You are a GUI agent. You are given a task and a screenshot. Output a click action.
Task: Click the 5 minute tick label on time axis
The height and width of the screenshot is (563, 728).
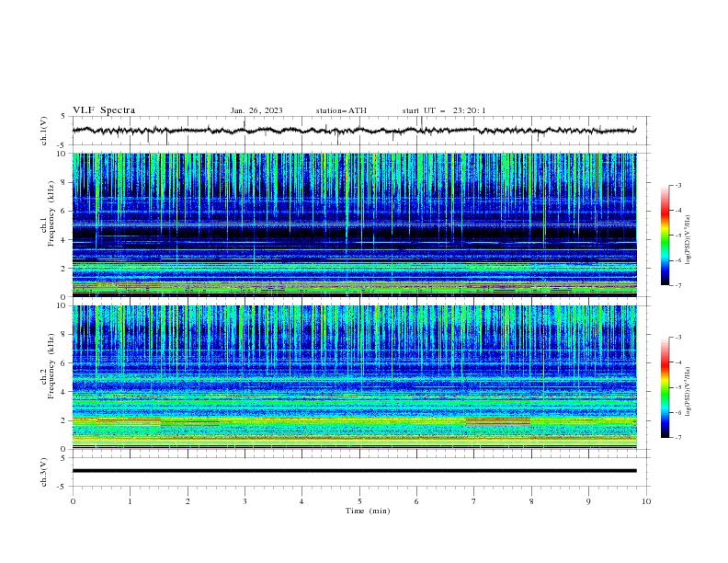tap(359, 501)
